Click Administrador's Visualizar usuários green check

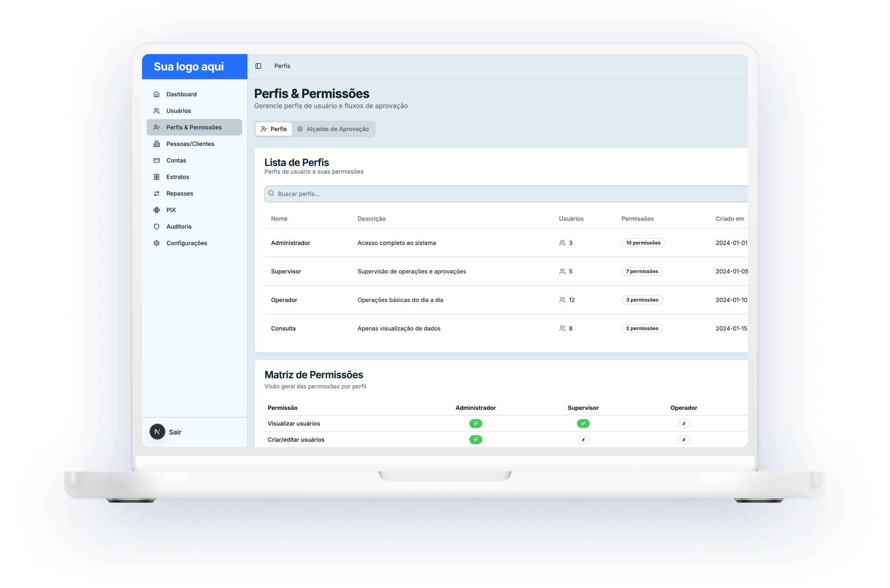pos(476,424)
